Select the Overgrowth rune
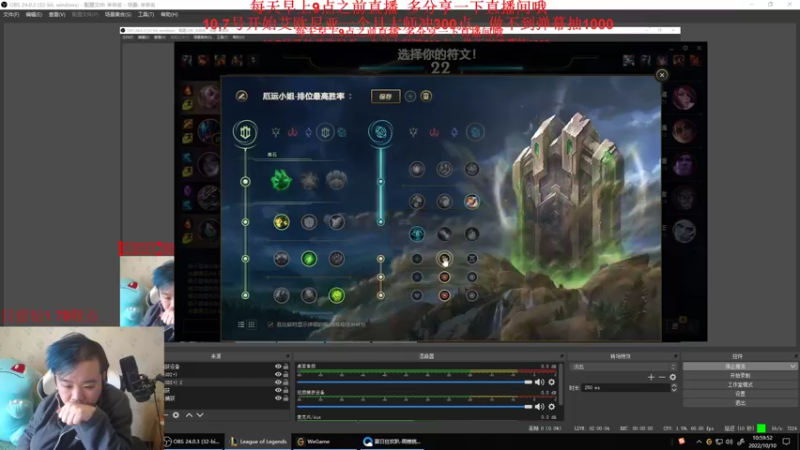 pos(281,295)
